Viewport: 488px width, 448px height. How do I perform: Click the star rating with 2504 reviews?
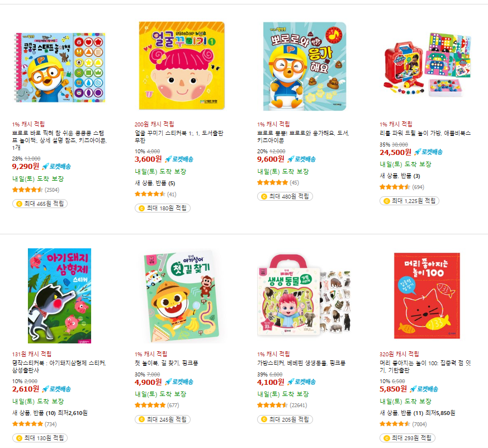tap(27, 190)
